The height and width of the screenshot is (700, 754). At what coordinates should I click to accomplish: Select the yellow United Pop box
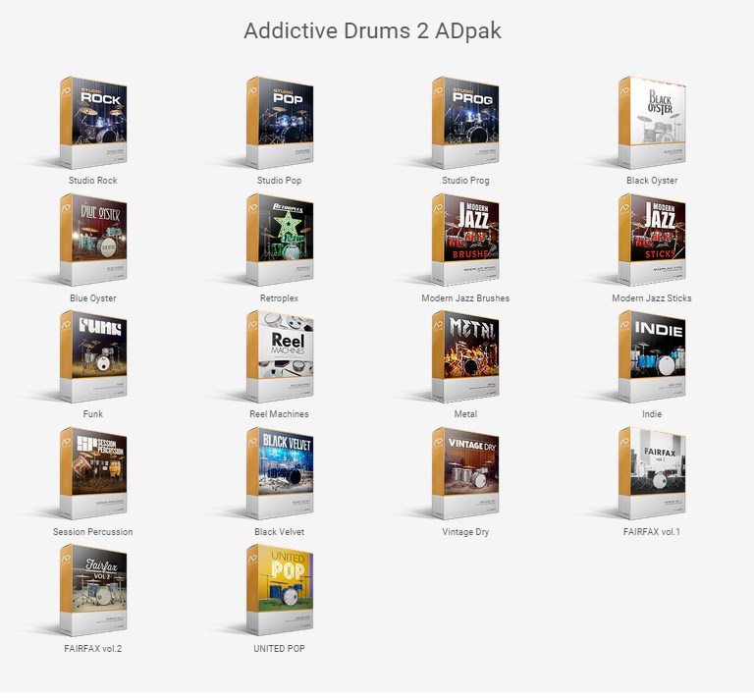pos(280,590)
